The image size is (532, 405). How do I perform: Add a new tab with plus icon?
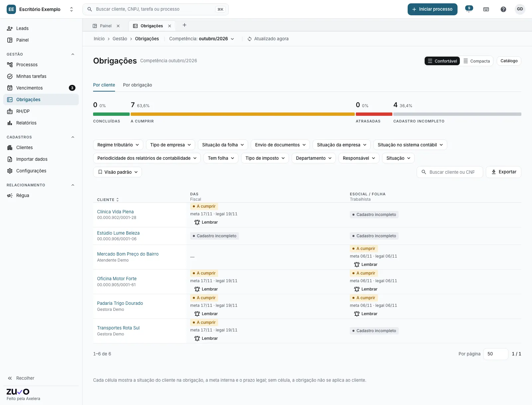click(185, 25)
